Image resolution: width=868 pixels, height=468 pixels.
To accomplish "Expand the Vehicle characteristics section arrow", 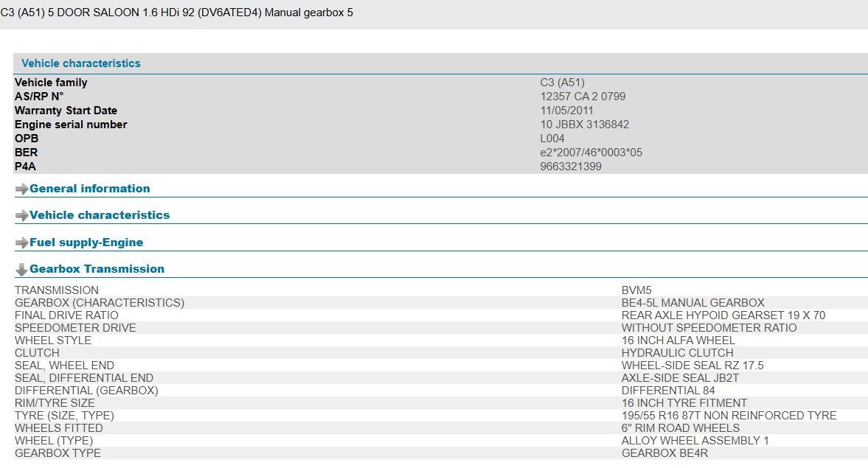I will pos(21,216).
